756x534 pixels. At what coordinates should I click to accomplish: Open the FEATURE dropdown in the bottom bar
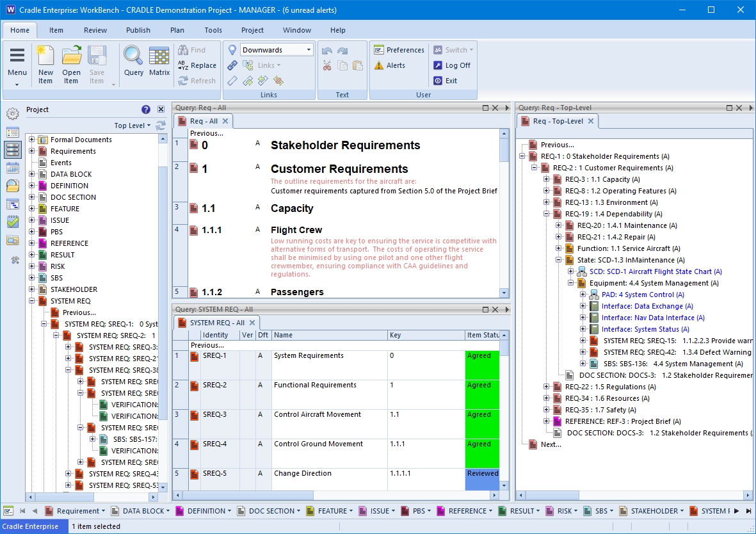pyautogui.click(x=350, y=511)
